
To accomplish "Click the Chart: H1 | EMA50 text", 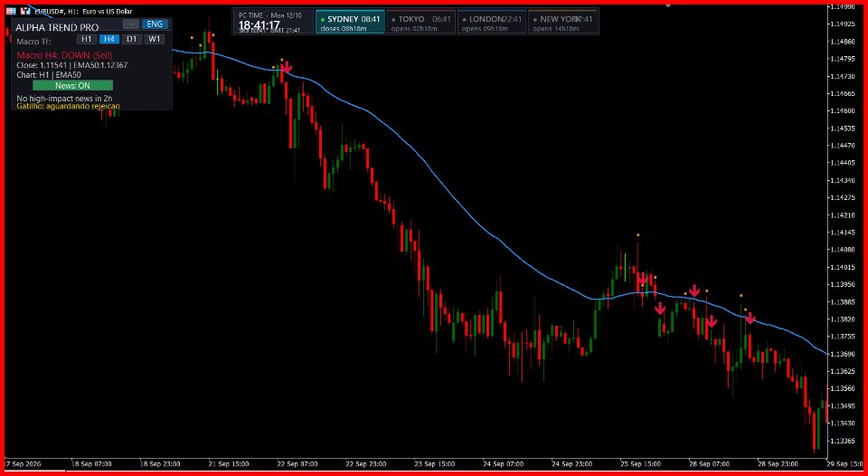I will pos(49,75).
